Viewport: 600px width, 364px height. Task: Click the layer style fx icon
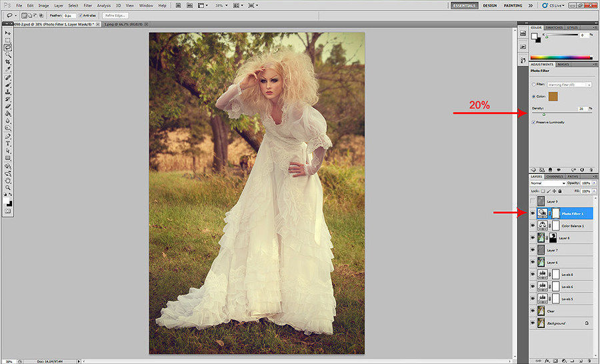pyautogui.click(x=547, y=361)
